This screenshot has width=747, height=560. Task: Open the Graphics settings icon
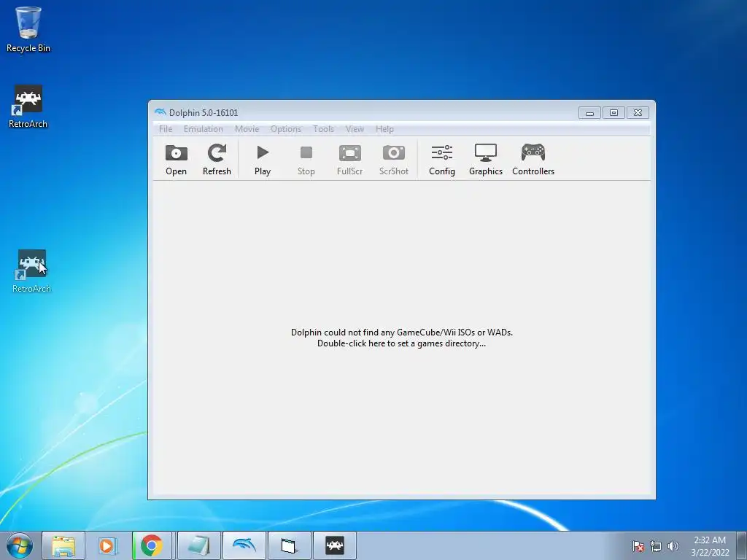[485, 160]
